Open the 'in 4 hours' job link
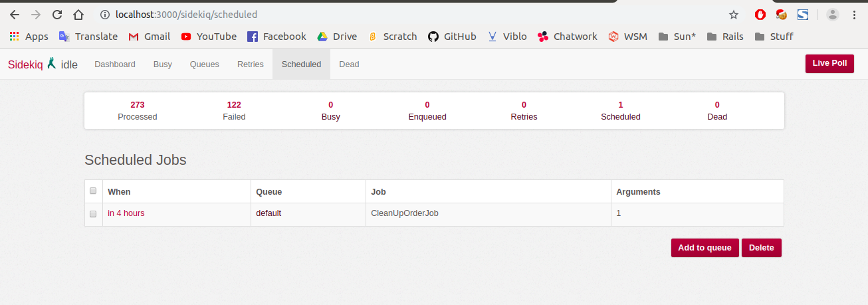 click(126, 213)
